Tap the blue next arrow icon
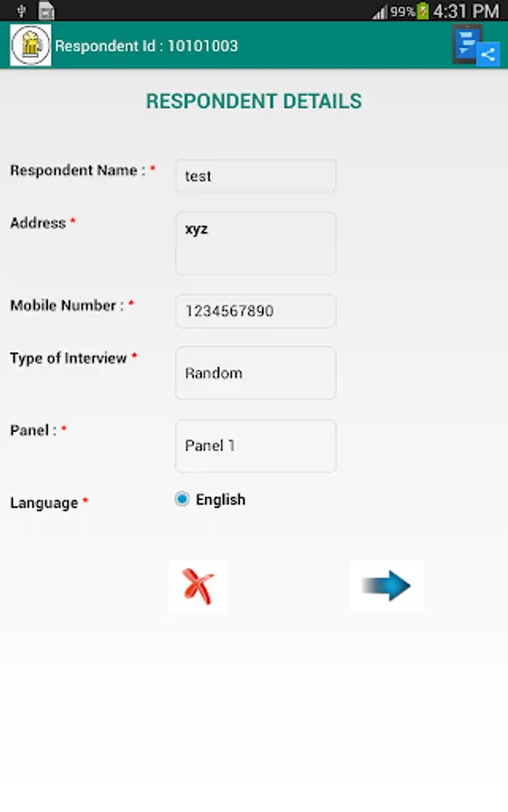This screenshot has width=508, height=812. 386,586
